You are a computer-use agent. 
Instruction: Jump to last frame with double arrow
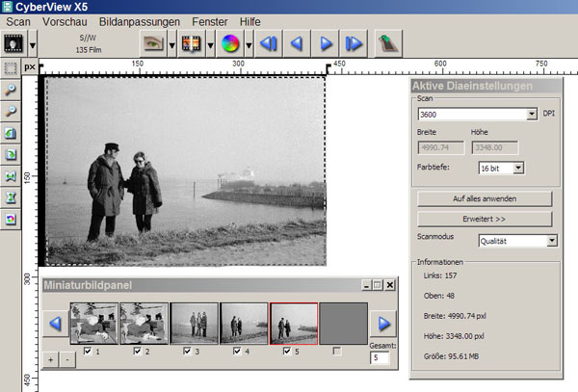(354, 43)
